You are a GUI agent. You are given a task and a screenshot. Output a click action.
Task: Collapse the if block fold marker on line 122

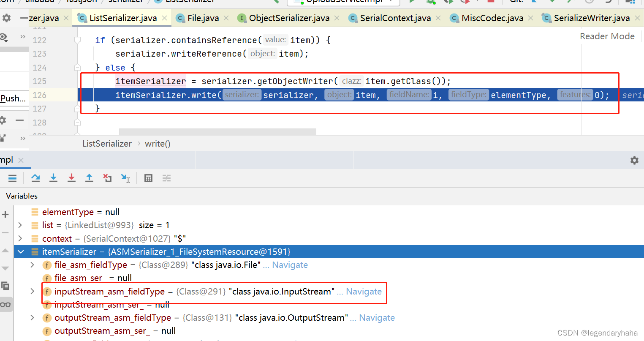click(x=77, y=40)
